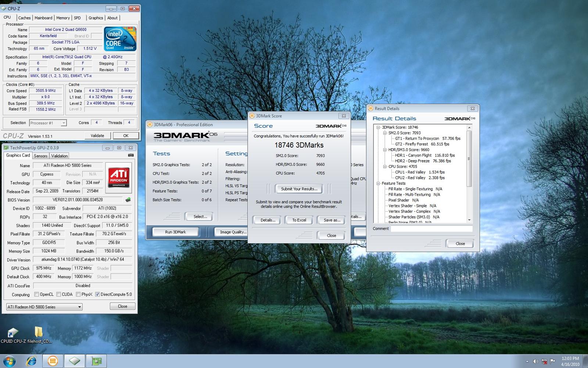This screenshot has width=588, height=368.
Task: Open the CPU-Z taskbar icon
Action: click(75, 361)
